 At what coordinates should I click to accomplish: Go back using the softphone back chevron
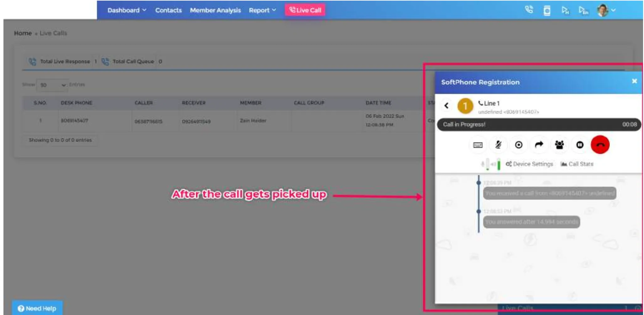click(446, 106)
